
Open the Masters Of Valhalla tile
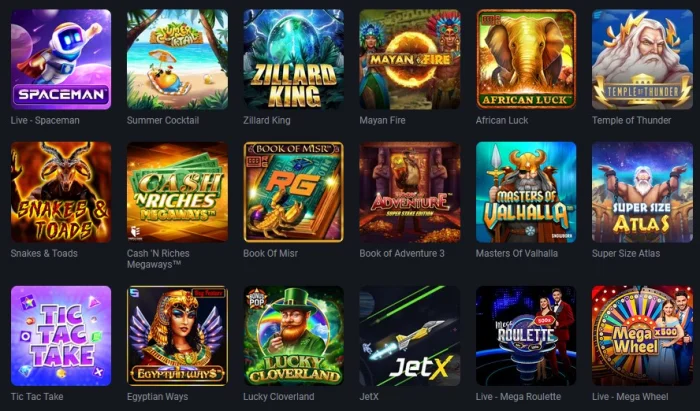pyautogui.click(x=526, y=192)
